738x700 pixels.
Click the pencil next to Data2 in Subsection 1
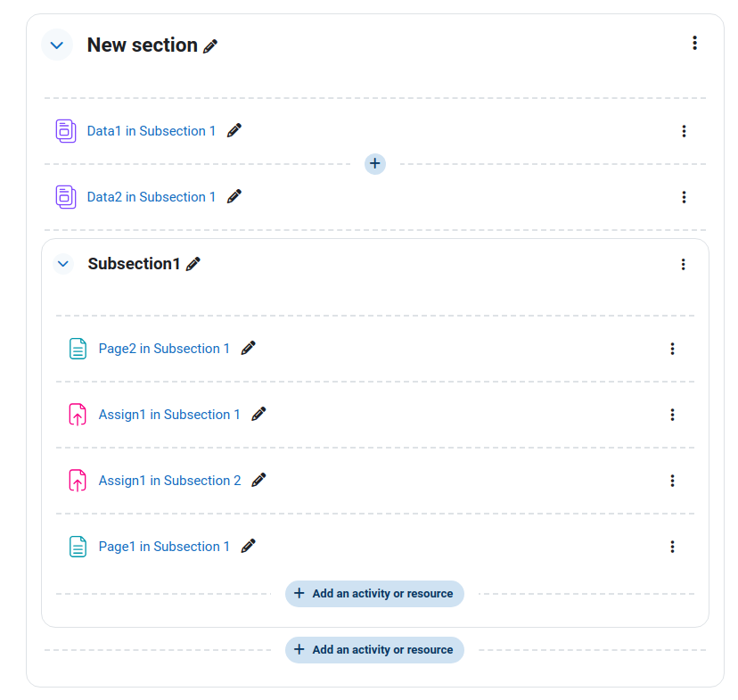coord(234,196)
